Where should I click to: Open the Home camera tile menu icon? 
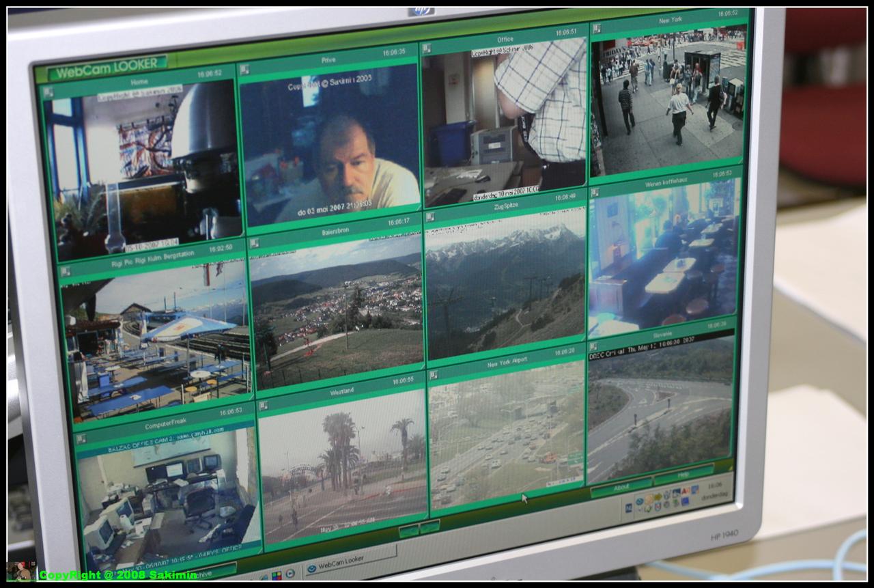pos(48,92)
